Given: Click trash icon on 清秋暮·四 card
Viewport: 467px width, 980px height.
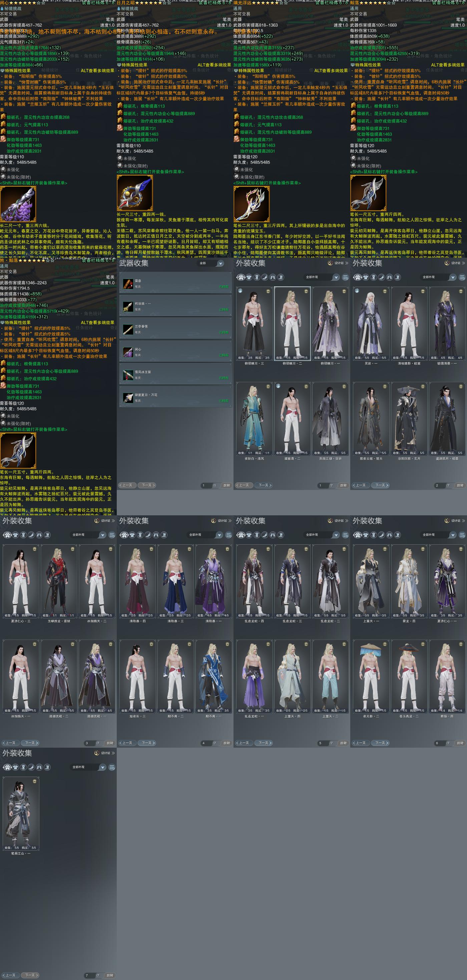Looking at the screenshot, I should 151,549.
